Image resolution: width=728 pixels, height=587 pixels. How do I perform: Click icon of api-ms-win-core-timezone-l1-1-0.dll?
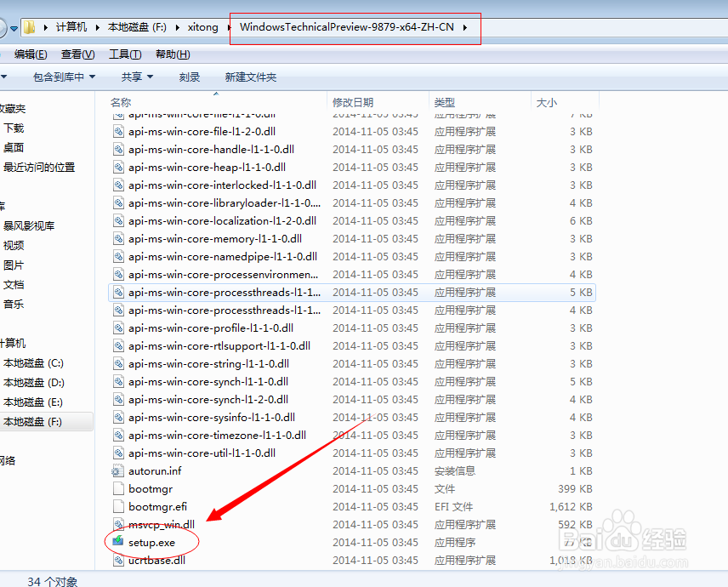pos(118,435)
